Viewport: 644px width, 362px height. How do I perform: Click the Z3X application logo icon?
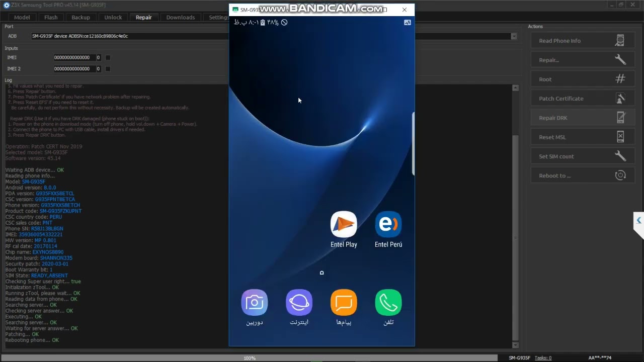(x=7, y=5)
